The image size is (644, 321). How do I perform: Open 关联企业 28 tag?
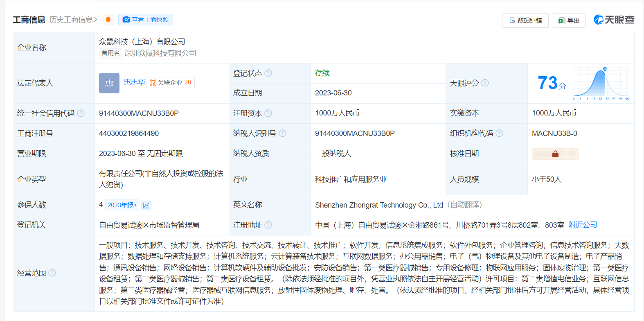[x=171, y=83]
